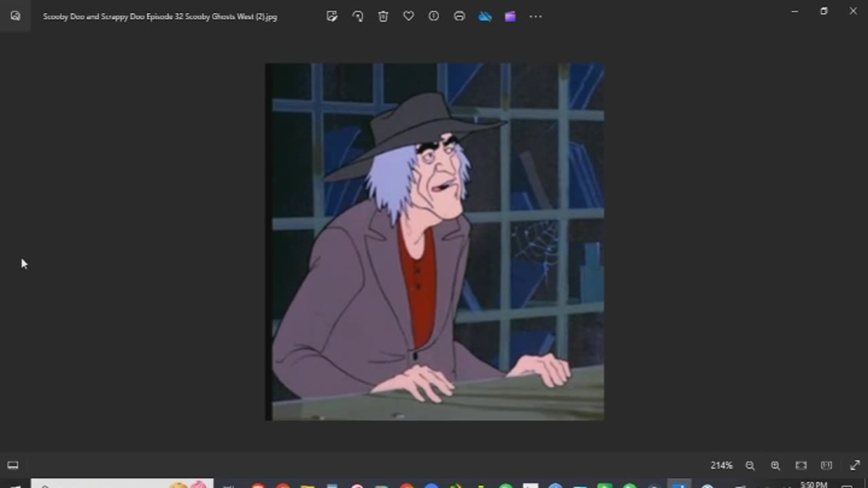Minimize the Photos window
868x488 pixels.
(794, 11)
